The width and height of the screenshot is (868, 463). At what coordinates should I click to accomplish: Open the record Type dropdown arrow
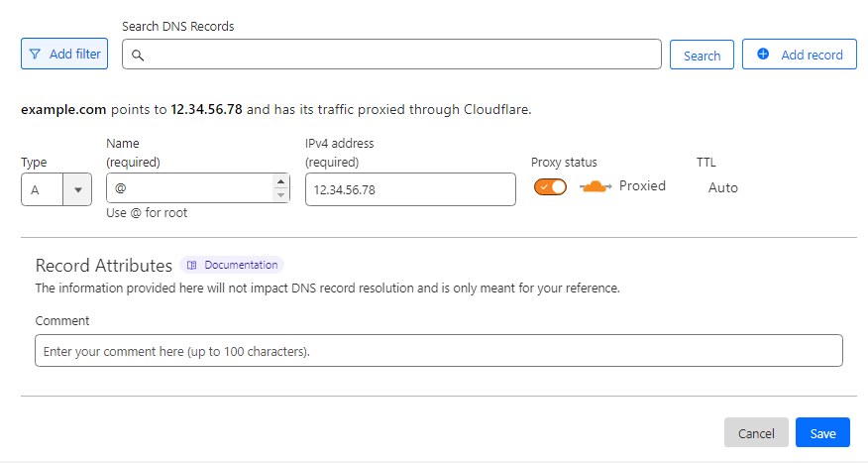[77, 189]
